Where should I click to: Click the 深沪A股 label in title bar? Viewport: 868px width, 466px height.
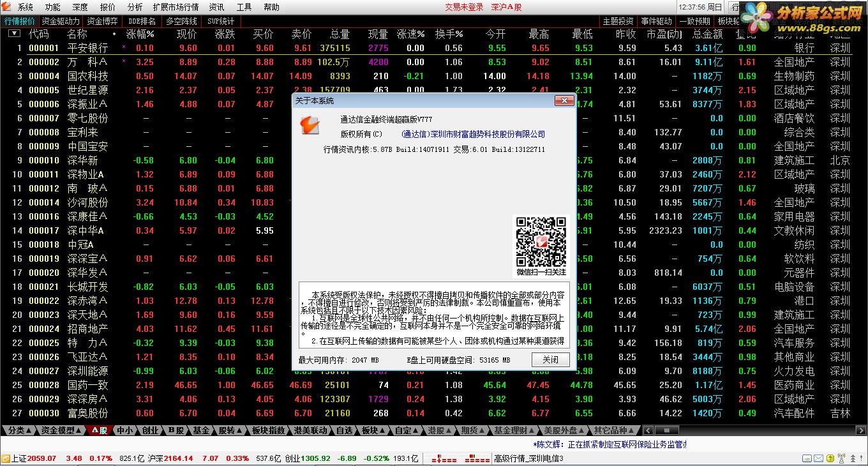[507, 7]
